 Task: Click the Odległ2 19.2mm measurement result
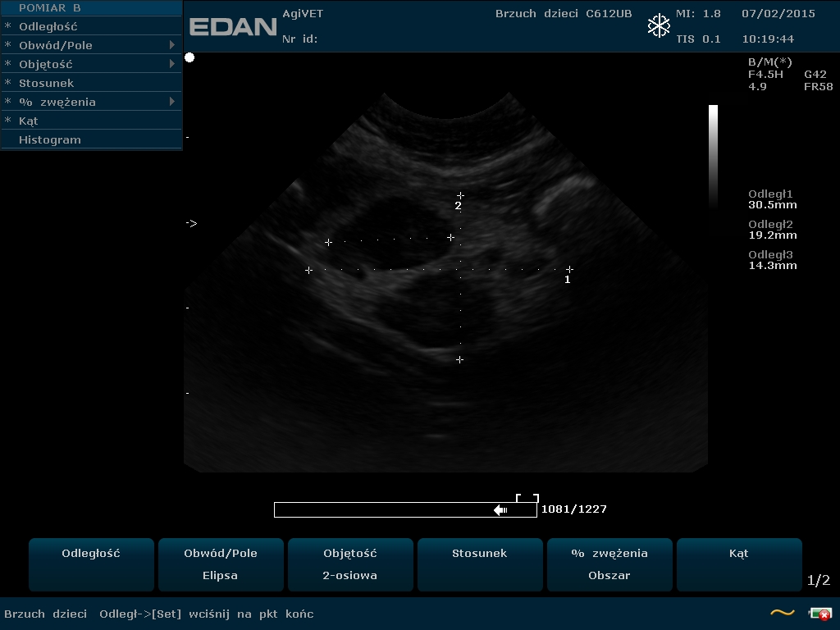coord(773,230)
